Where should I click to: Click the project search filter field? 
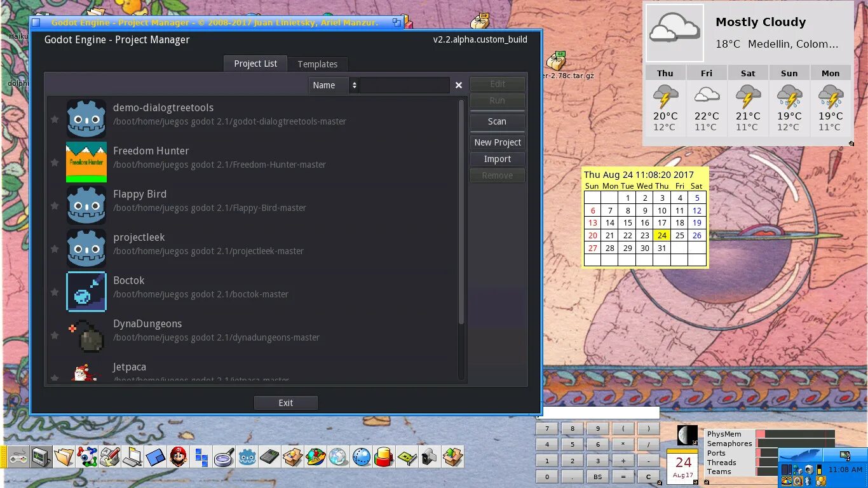[405, 85]
